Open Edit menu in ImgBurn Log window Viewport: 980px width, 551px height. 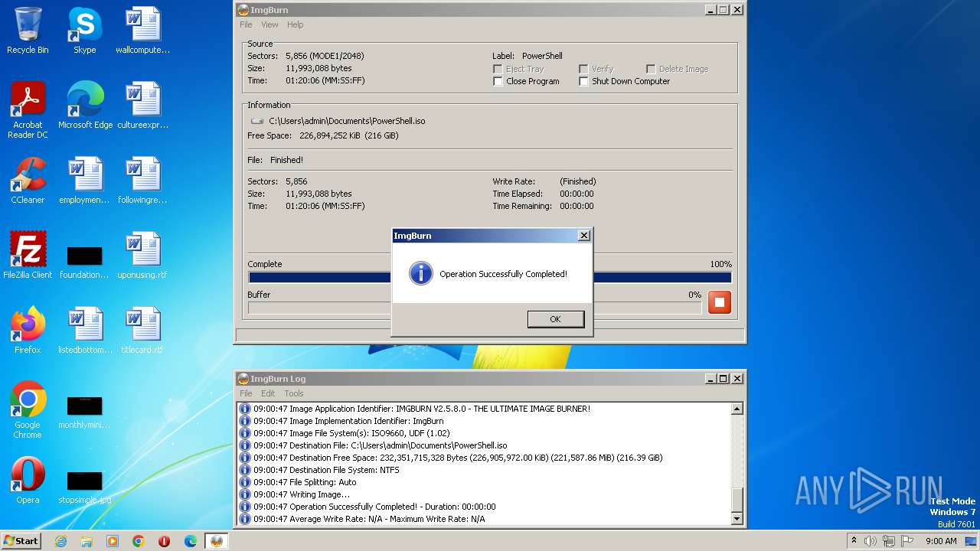point(268,393)
